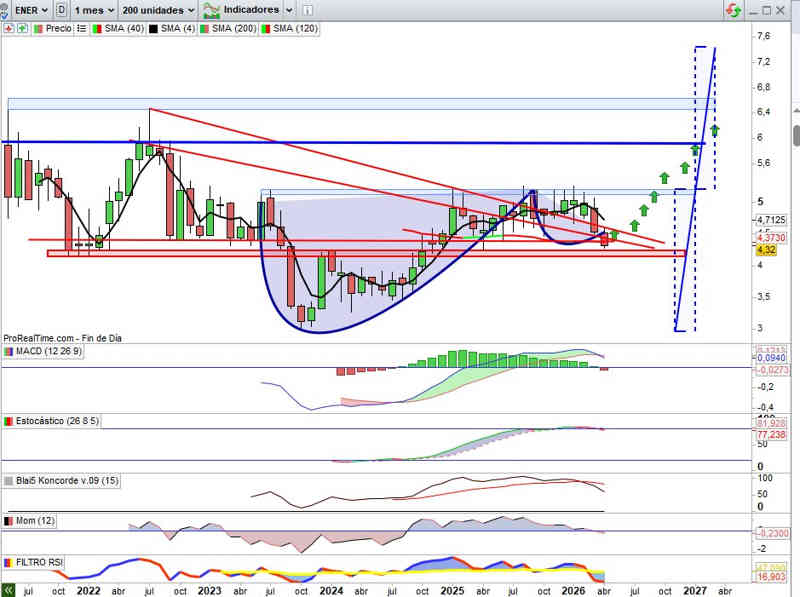This screenshot has width=800, height=597.
Task: Click the vertical scrollbar on the right edge
Action: [x=796, y=135]
